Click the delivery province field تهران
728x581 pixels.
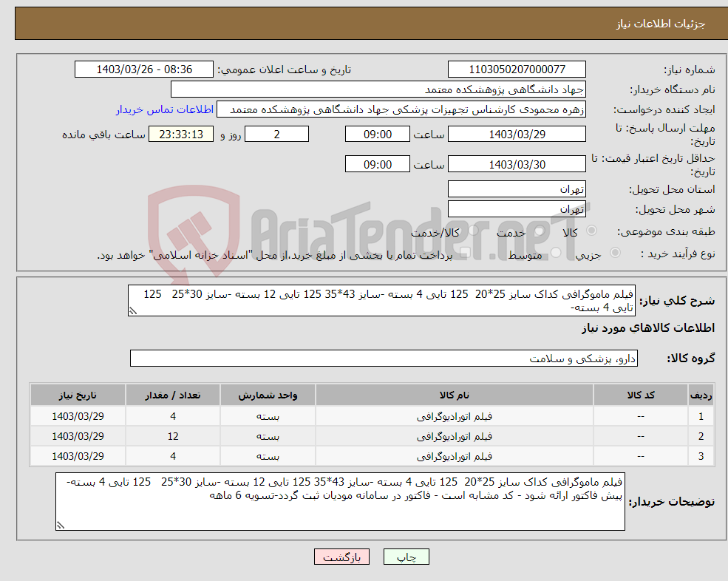click(517, 189)
